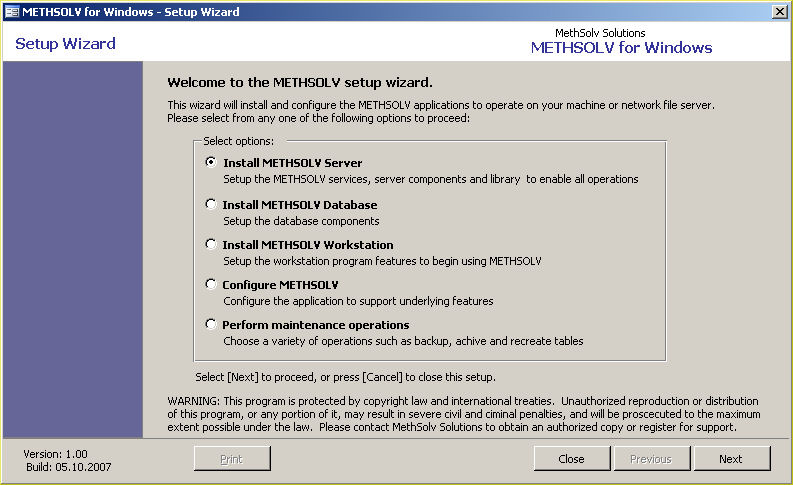Click the "Build: 05.10.2007" label
Screen dimensions: 793x485
(69, 467)
